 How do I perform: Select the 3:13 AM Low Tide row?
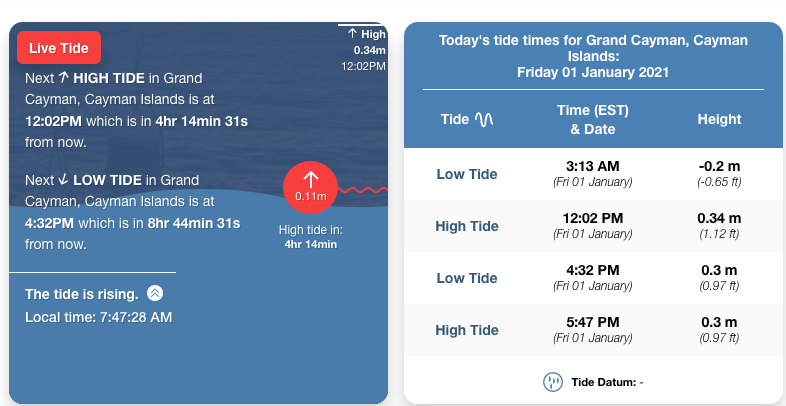click(593, 174)
